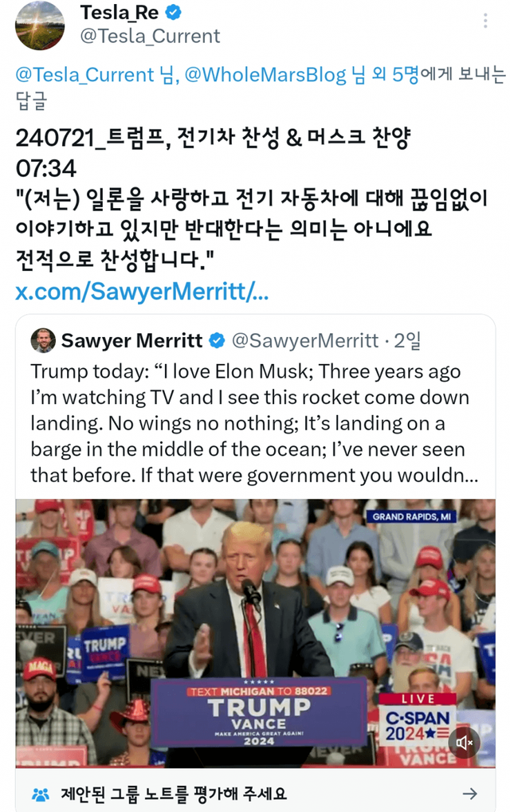Click the Tesla_Re profile avatar
The width and height of the screenshot is (510, 812).
click(40, 25)
